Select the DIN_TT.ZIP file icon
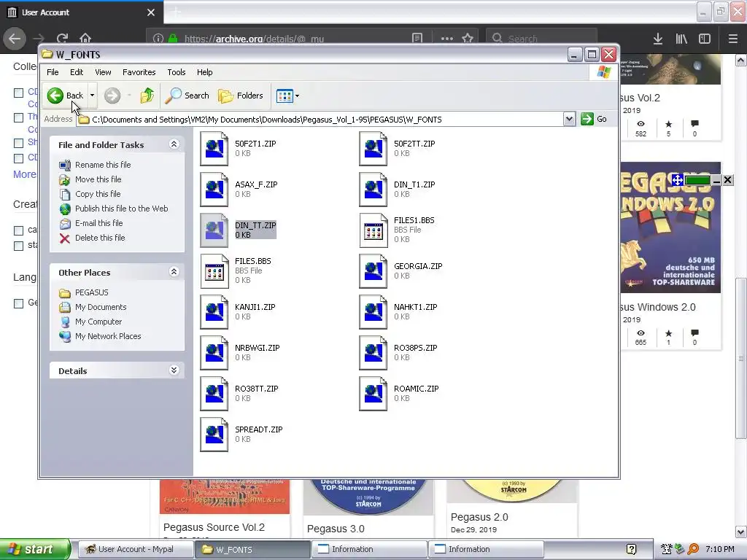 click(x=214, y=230)
